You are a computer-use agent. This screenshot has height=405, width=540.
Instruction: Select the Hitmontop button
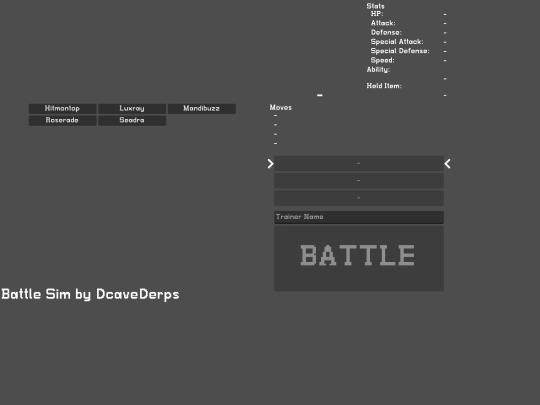[62, 108]
